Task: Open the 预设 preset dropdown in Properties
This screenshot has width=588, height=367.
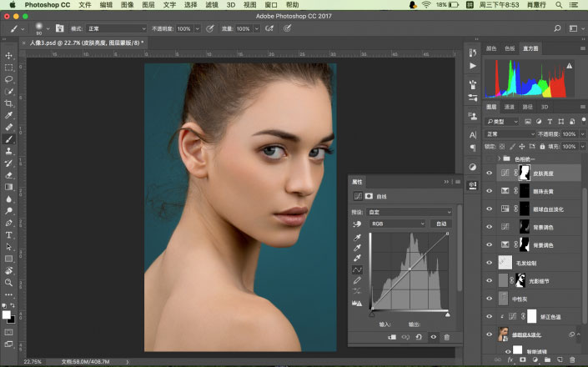Action: click(409, 213)
